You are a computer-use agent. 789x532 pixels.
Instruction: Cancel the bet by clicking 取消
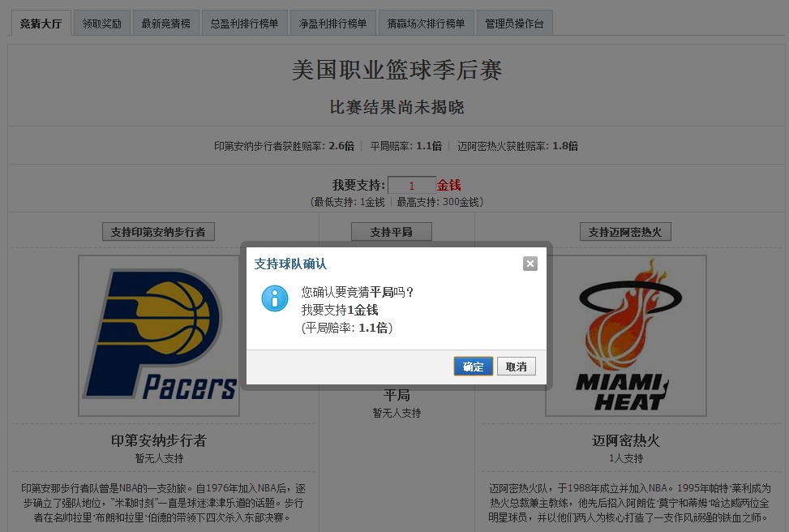(x=516, y=366)
